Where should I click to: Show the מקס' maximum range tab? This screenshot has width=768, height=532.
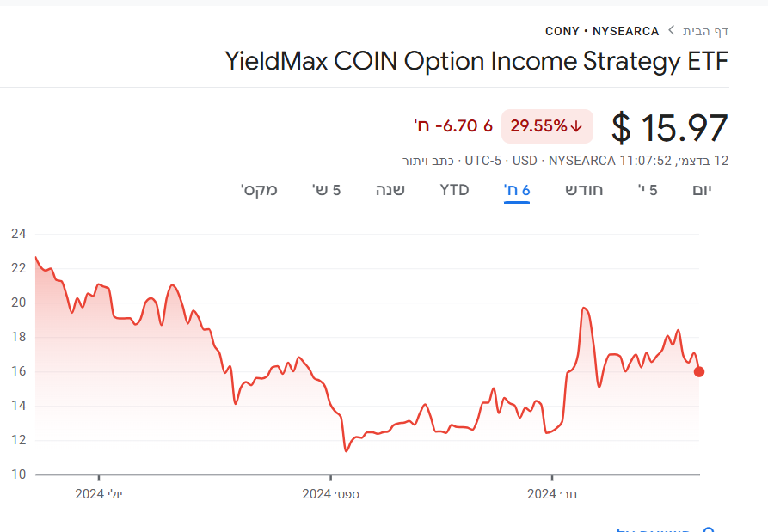259,190
